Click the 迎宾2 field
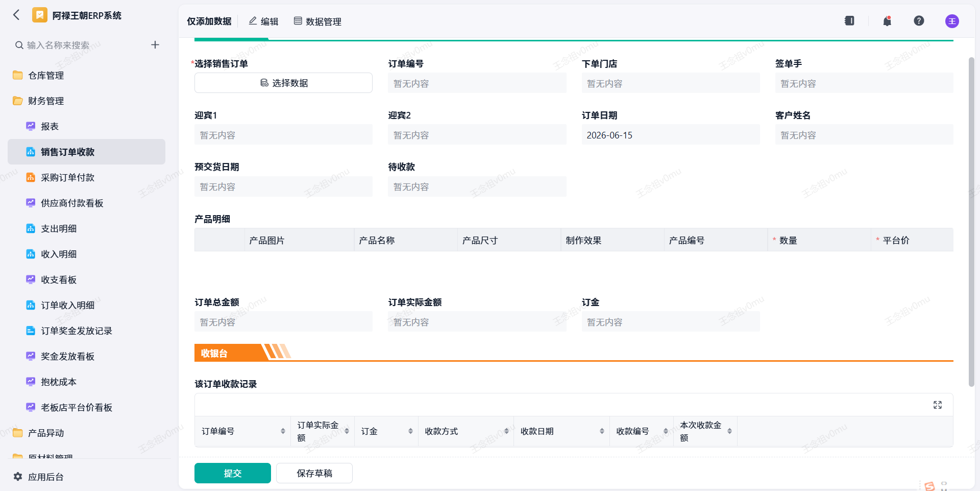The image size is (980, 491). click(x=477, y=135)
